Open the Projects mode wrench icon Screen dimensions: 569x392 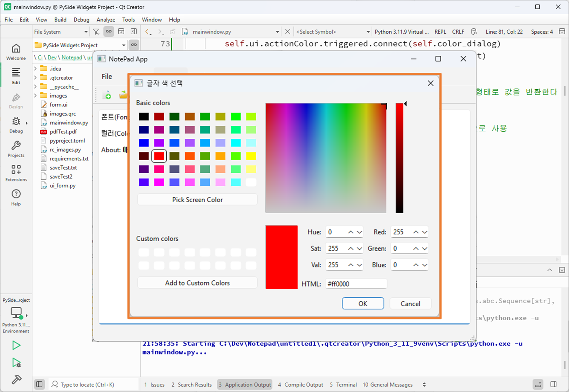click(x=16, y=149)
